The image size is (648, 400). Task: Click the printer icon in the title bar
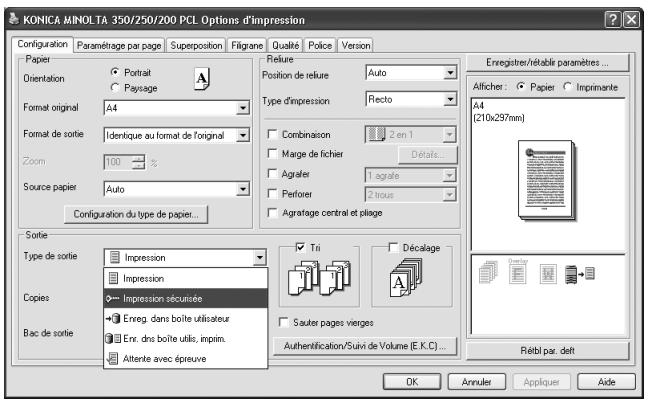14,19
